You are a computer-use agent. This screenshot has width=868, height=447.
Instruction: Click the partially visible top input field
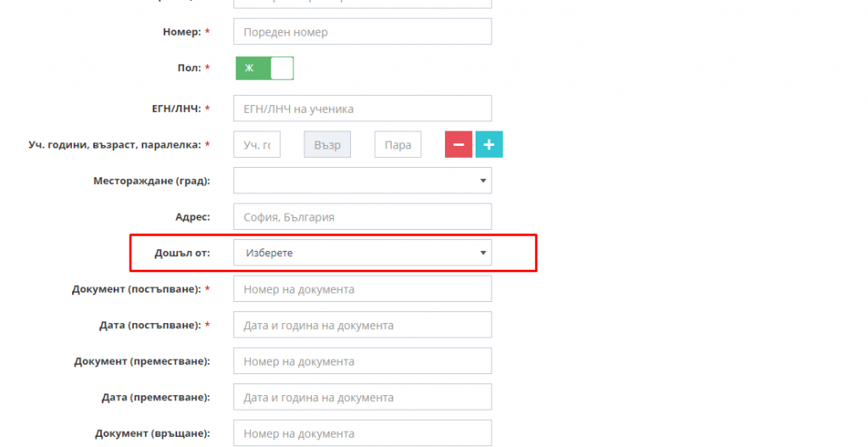tap(362, 4)
